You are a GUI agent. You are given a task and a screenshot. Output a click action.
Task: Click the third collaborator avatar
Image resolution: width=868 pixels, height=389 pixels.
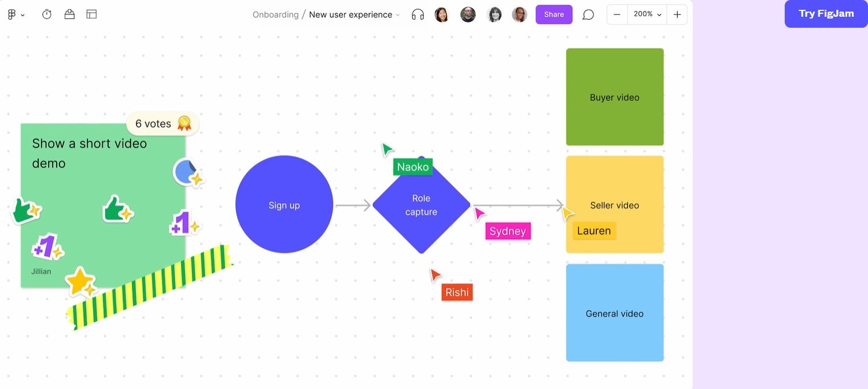(x=494, y=14)
